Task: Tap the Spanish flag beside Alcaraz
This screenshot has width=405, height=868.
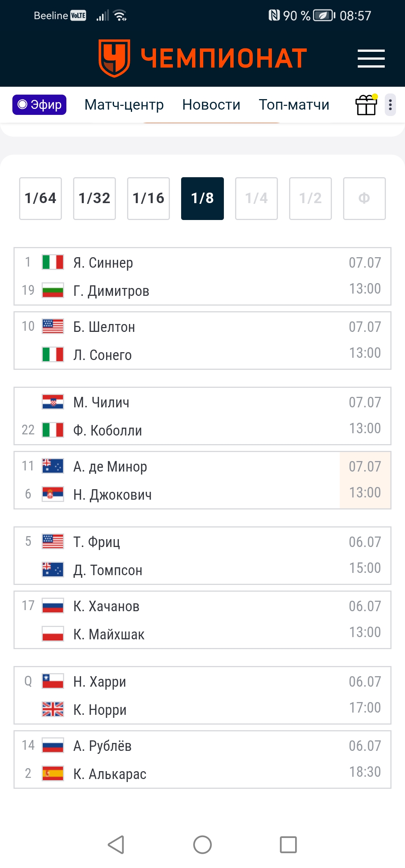Action: pyautogui.click(x=53, y=773)
